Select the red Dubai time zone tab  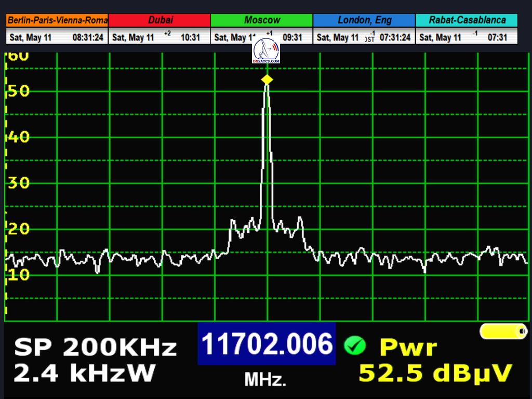161,20
